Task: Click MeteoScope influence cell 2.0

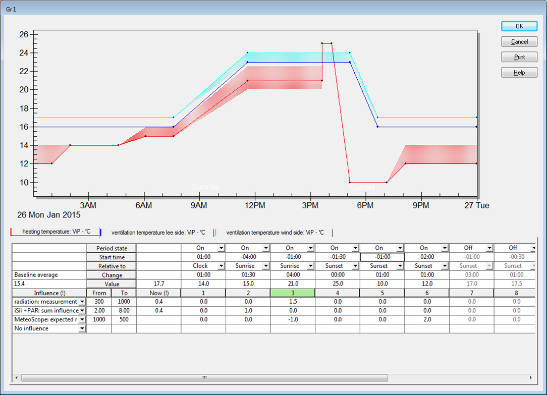Action: 427,320
